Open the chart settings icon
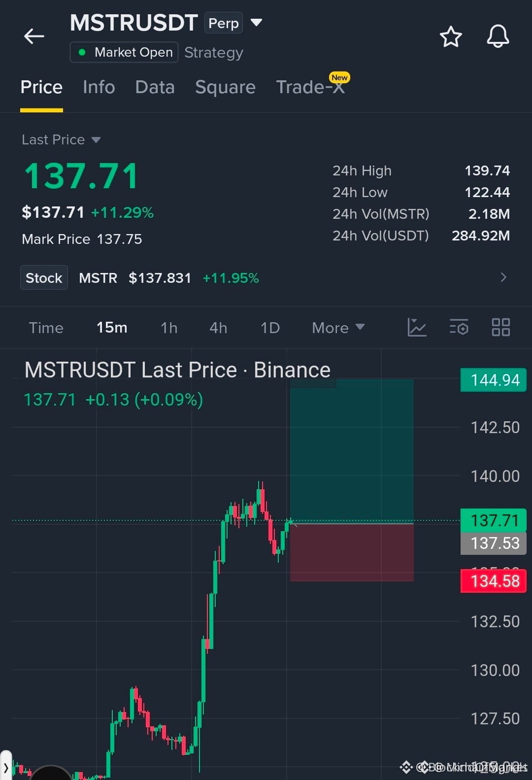532x780 pixels. (x=459, y=327)
